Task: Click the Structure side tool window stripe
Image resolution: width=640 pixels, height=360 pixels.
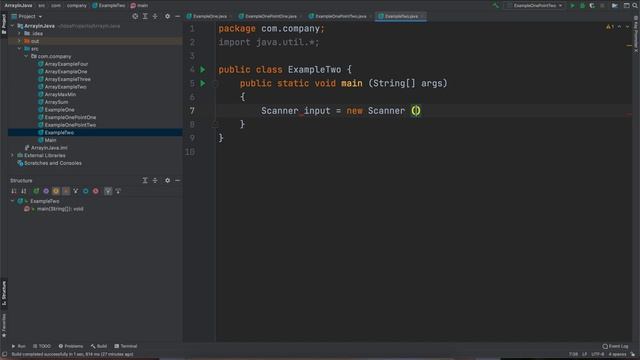Action: 4,293
